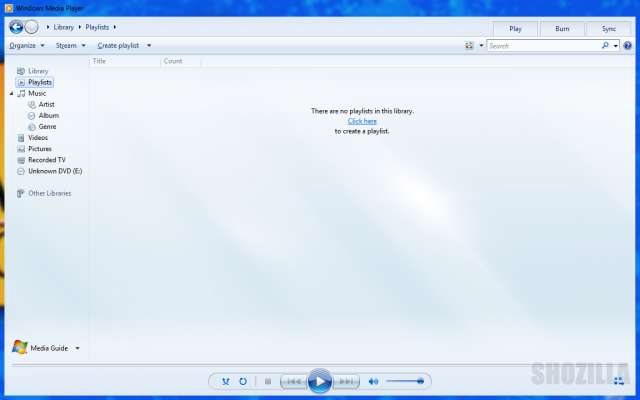The height and width of the screenshot is (400, 640).
Task: Click Create playlist button
Action: click(x=118, y=46)
